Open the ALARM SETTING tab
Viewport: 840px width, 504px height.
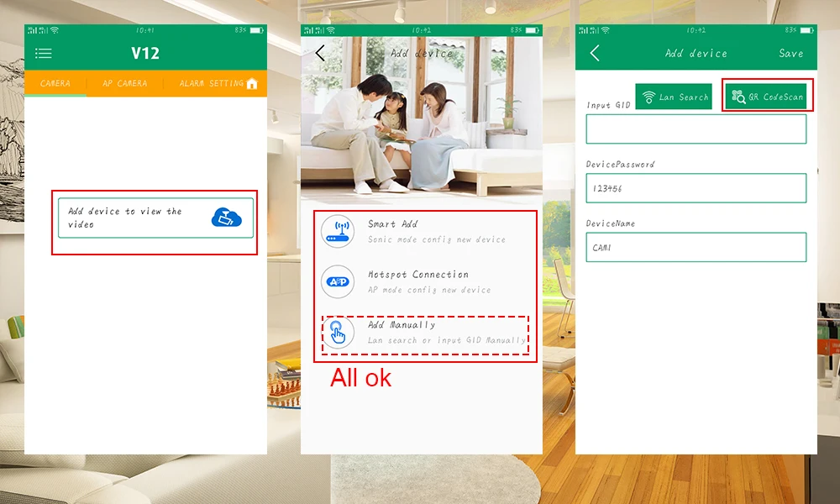(211, 83)
